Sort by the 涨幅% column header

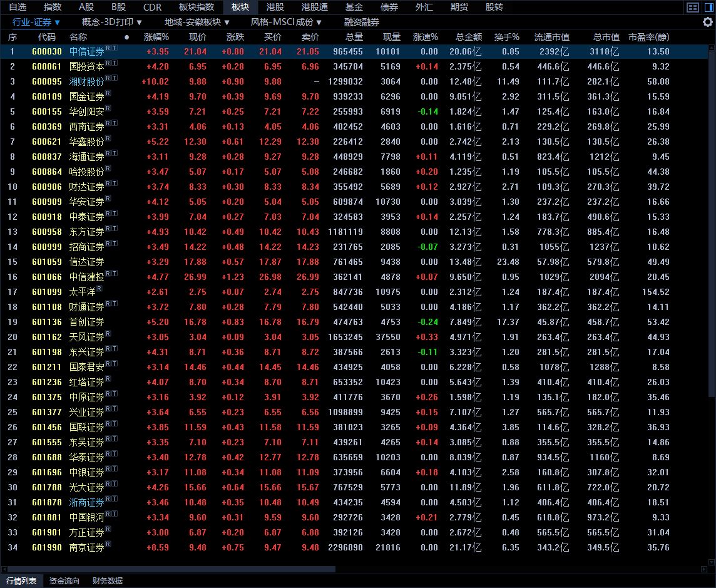click(156, 37)
